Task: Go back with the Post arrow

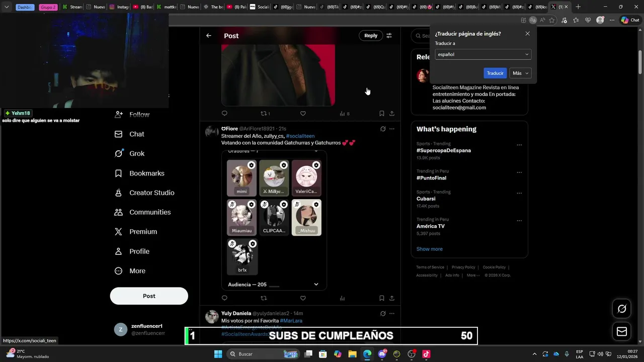Action: 209,36
